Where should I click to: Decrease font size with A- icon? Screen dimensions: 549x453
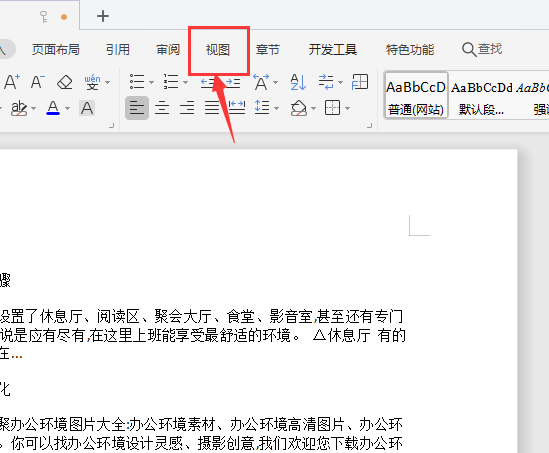coord(38,82)
